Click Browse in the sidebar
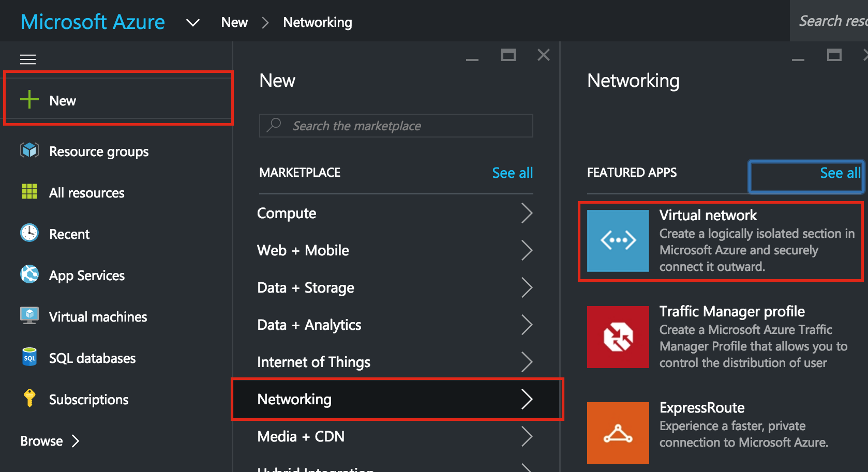The height and width of the screenshot is (472, 868). point(41,441)
